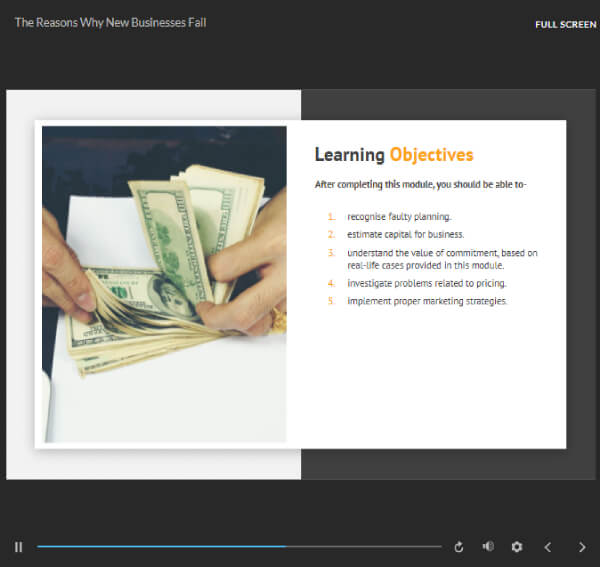Viewport: 600px width, 567px height.
Task: Go to the previous slide arrow
Action: click(x=548, y=547)
